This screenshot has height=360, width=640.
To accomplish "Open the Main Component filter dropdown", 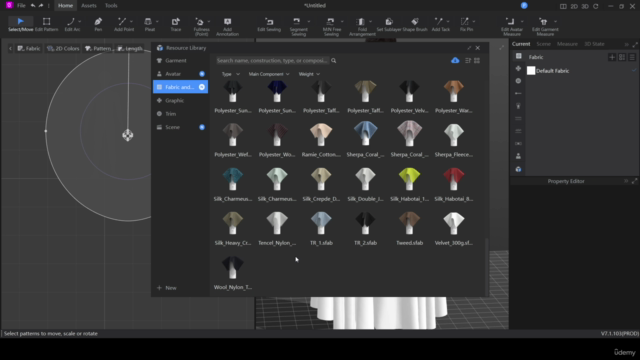I will coord(269,74).
